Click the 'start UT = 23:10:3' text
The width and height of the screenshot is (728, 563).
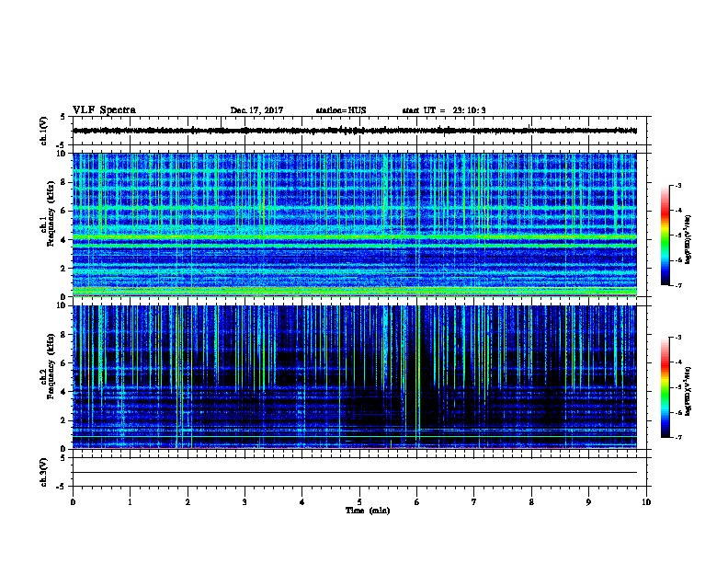click(x=444, y=110)
